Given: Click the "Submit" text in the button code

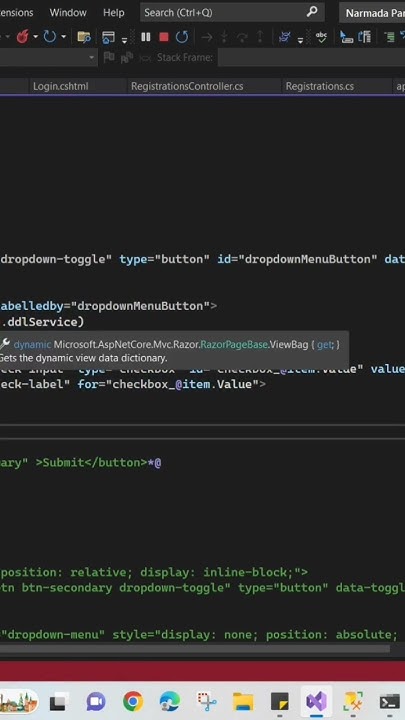Looking at the screenshot, I should (x=61, y=462).
